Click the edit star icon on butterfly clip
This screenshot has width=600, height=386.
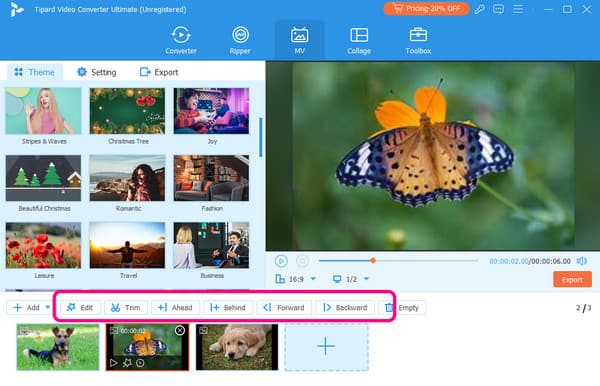(127, 363)
